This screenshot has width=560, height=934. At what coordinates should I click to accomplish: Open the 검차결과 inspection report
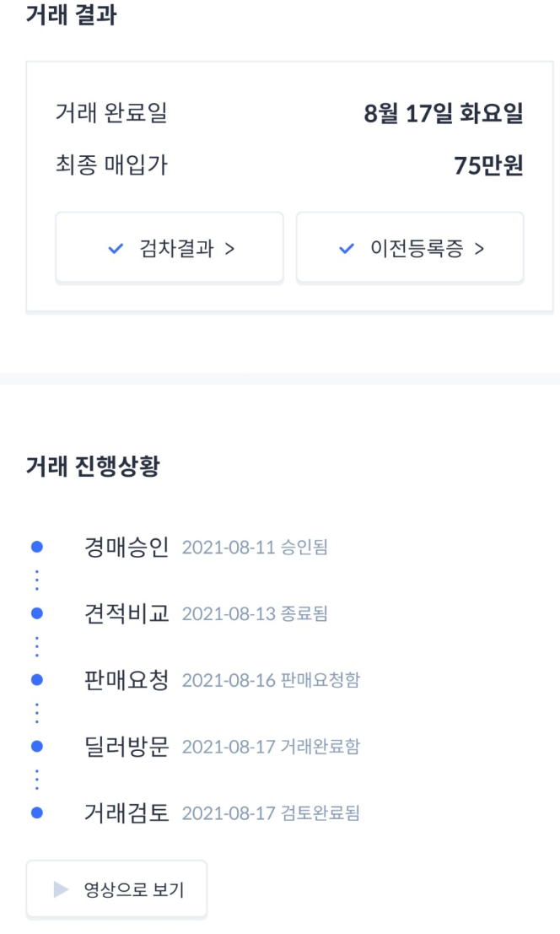169,246
